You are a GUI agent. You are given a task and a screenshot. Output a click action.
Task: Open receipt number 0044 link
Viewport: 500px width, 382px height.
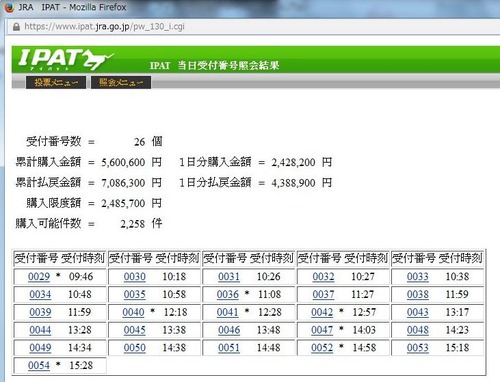point(40,330)
